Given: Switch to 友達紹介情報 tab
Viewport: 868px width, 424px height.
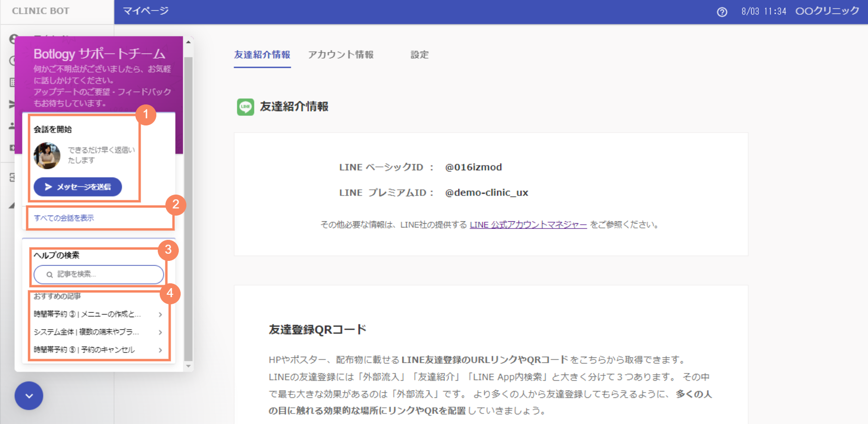Looking at the screenshot, I should click(x=262, y=55).
